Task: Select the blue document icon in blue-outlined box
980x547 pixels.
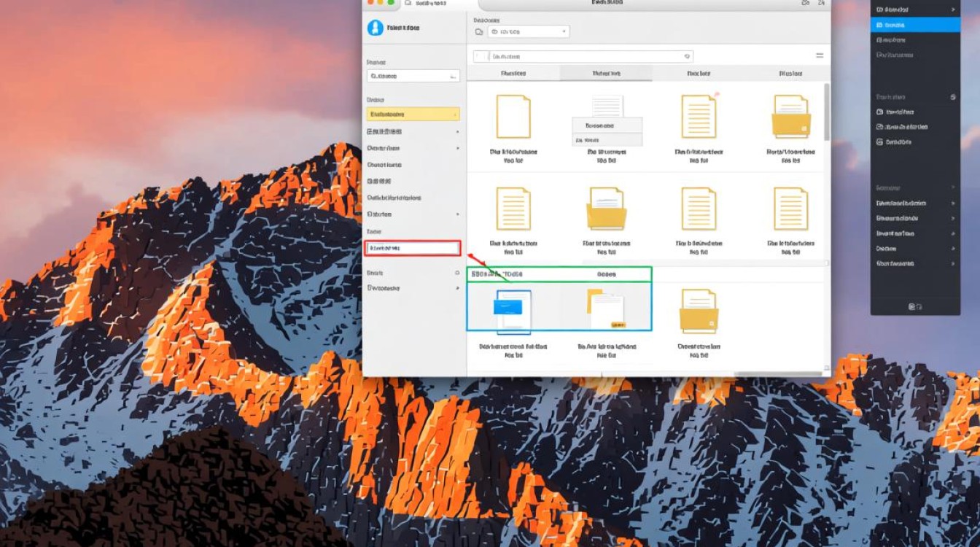Action: [513, 309]
